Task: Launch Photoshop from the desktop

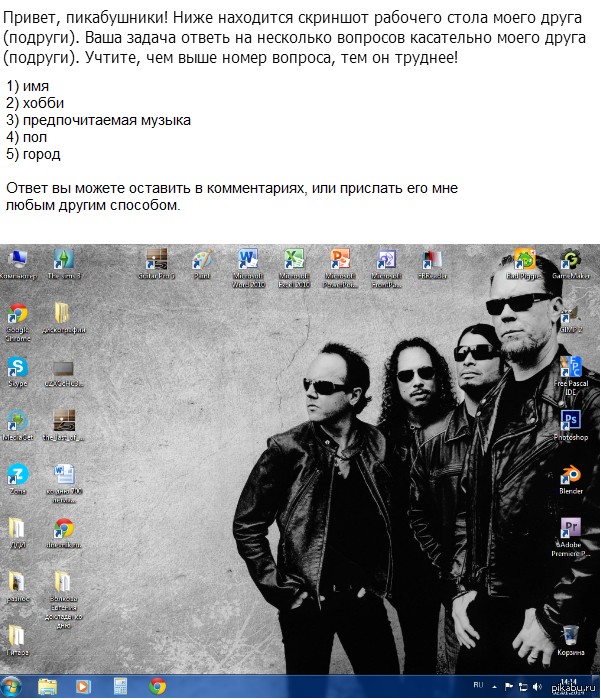Action: 571,421
